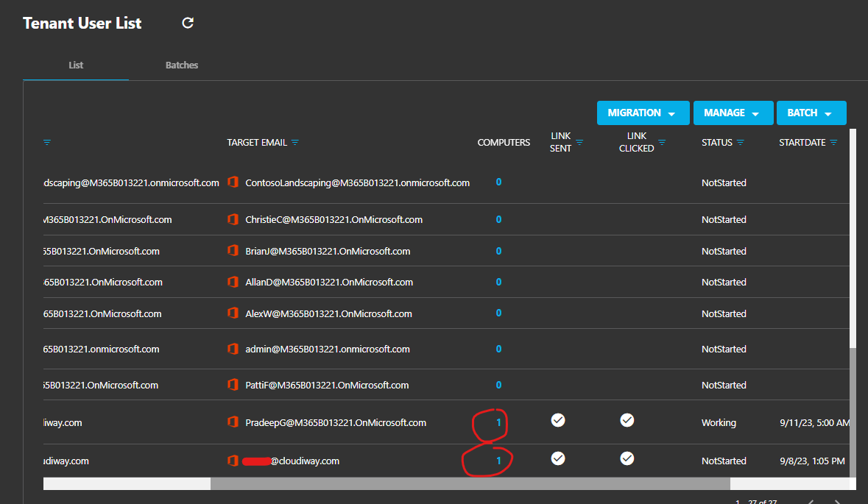Screen dimensions: 868x504
Task: Click Office icon beside ContosoLandscaping email
Action: point(233,182)
